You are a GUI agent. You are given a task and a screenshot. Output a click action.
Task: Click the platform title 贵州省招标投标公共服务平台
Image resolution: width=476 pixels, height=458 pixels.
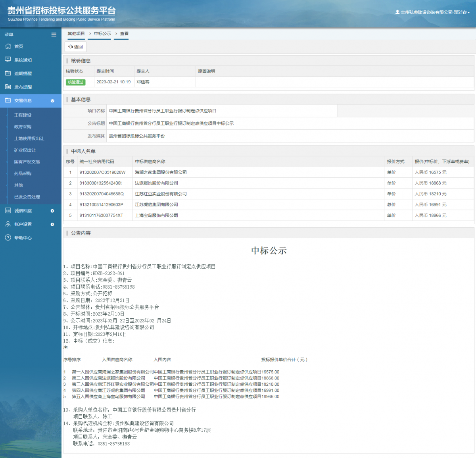coord(61,11)
